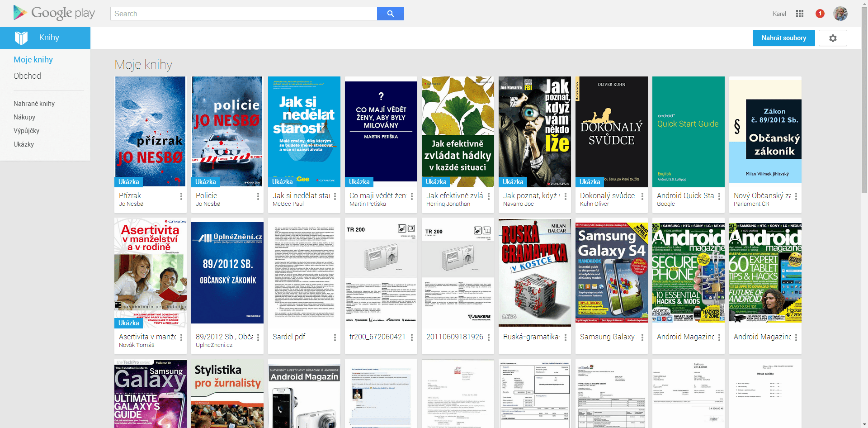The width and height of the screenshot is (868, 428).
Task: Open options menu for Sardel.pdf
Action: [335, 338]
